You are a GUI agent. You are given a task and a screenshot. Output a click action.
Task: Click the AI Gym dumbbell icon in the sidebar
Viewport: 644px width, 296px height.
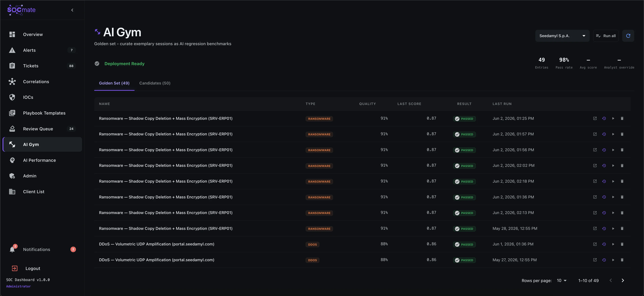(x=12, y=144)
